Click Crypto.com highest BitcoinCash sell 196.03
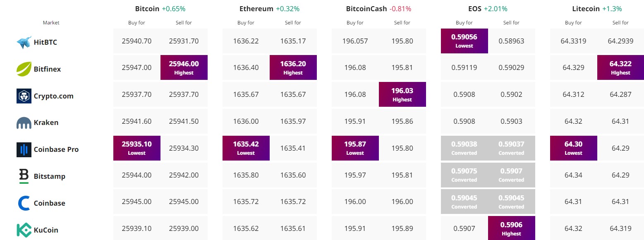644x240 pixels. pyautogui.click(x=402, y=94)
